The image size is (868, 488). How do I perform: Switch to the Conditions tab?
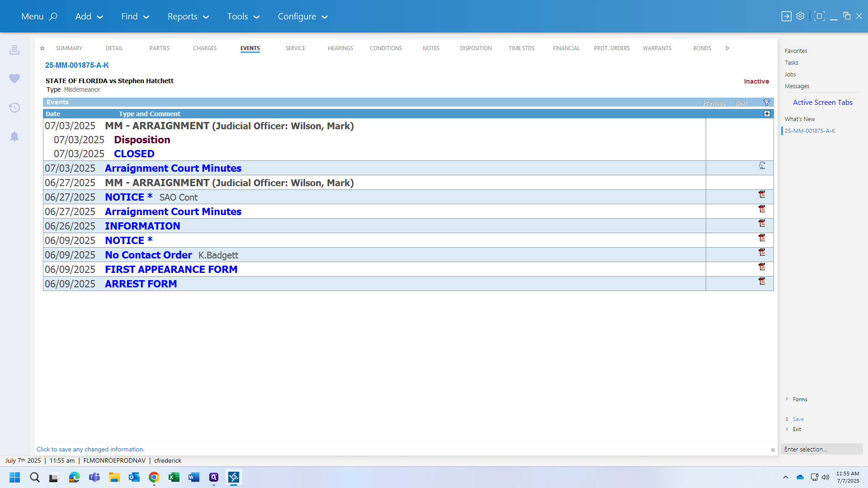(x=386, y=48)
